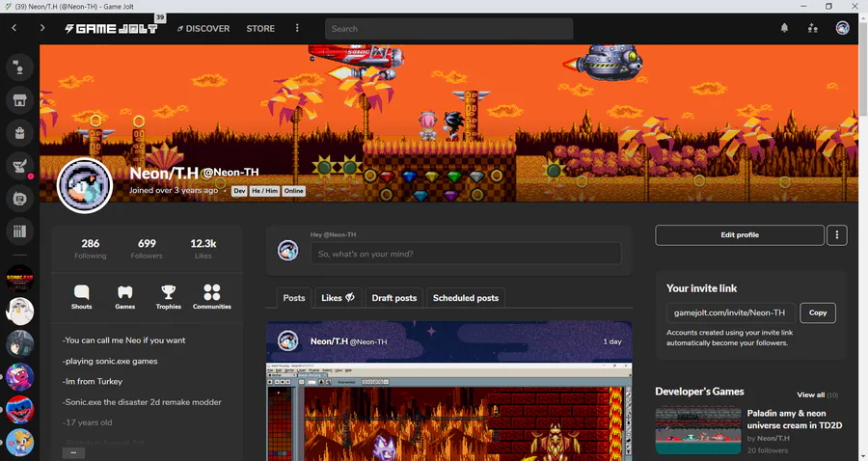Viewport: 868px width, 461px height.
Task: Open Games
Action: pyautogui.click(x=125, y=297)
